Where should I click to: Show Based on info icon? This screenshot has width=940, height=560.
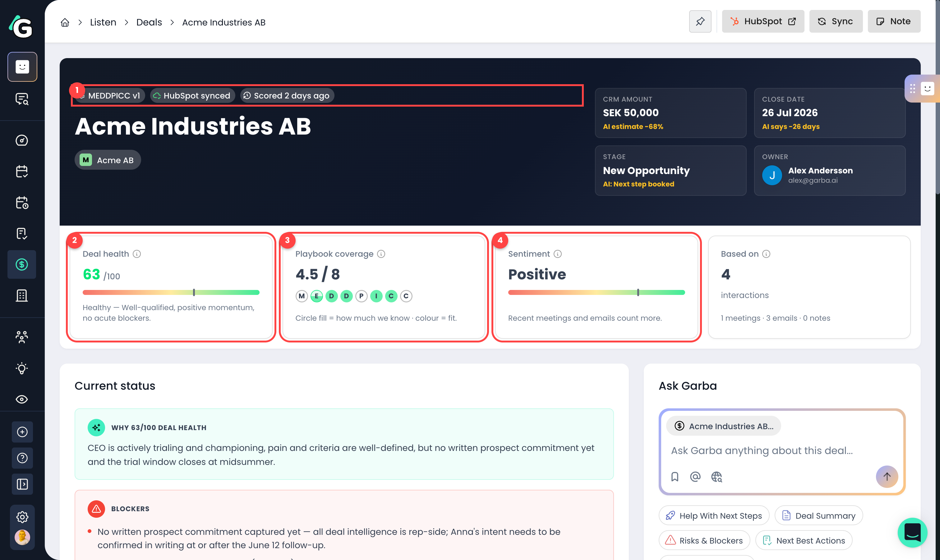tap(766, 254)
